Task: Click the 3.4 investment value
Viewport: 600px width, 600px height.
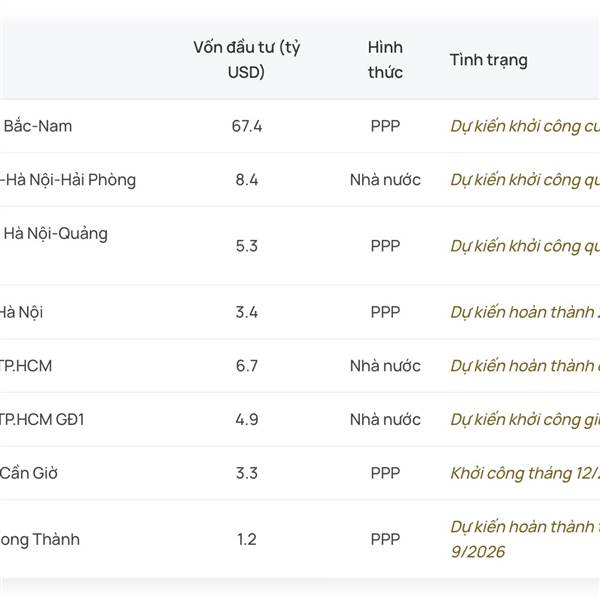Action: coord(246,312)
